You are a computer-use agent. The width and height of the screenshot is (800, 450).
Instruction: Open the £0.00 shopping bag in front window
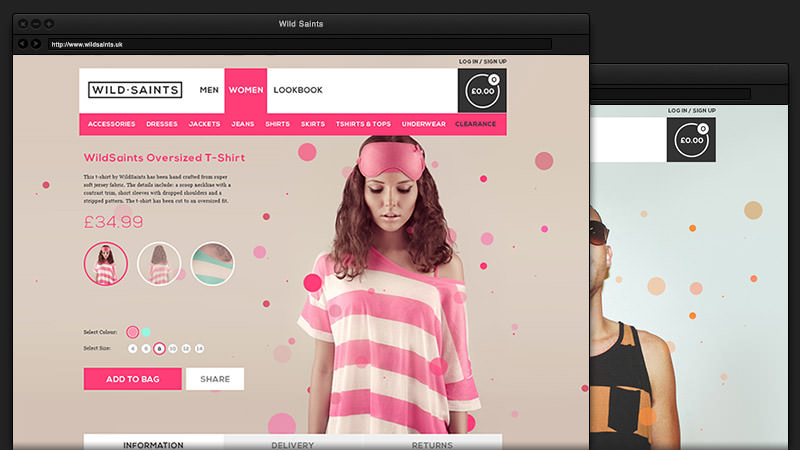[x=482, y=91]
